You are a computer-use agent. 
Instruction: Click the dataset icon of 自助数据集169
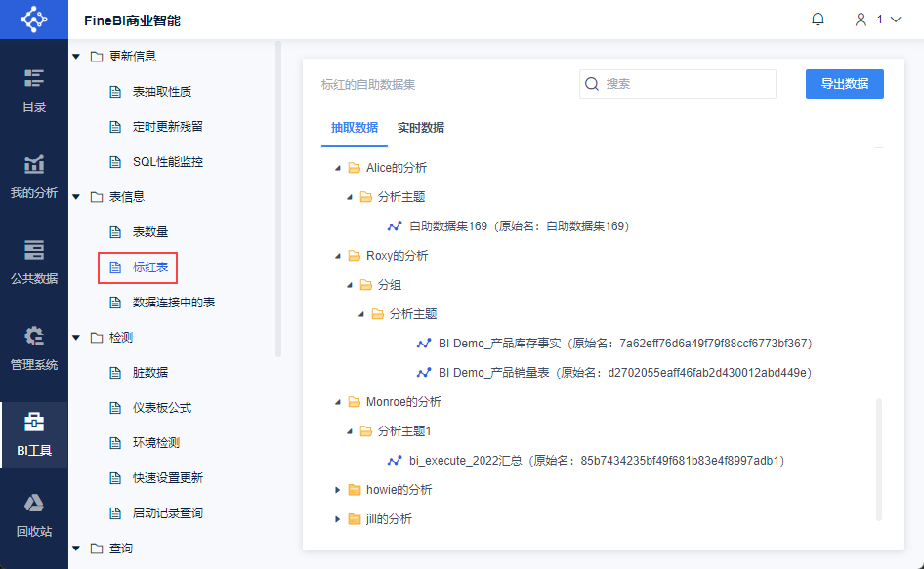point(395,226)
